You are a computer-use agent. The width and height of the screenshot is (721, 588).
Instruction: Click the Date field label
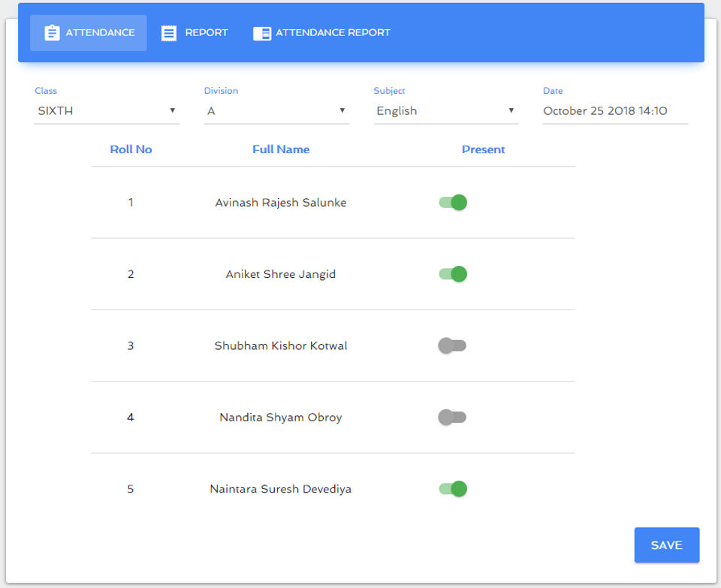pyautogui.click(x=554, y=91)
